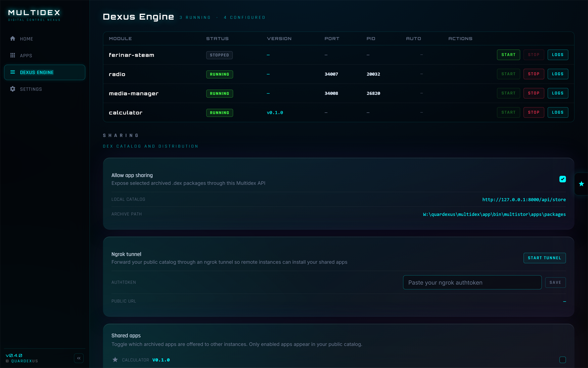This screenshot has height=368, width=588.
Task: Click the calculator version v0.1.0 cell
Action: point(275,113)
